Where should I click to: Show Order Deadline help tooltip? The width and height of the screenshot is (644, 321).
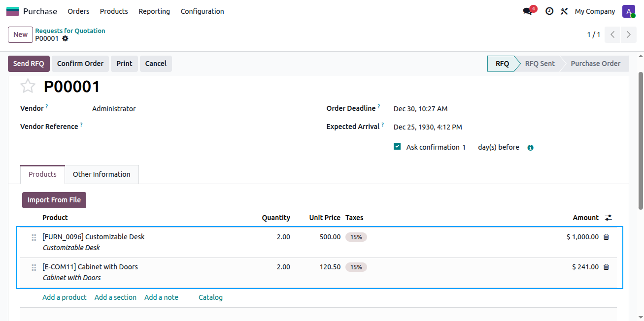379,106
